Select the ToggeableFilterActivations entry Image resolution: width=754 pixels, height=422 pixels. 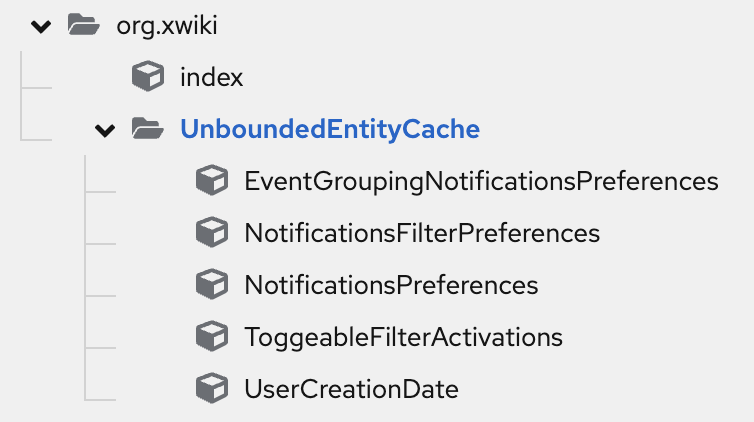[403, 337]
